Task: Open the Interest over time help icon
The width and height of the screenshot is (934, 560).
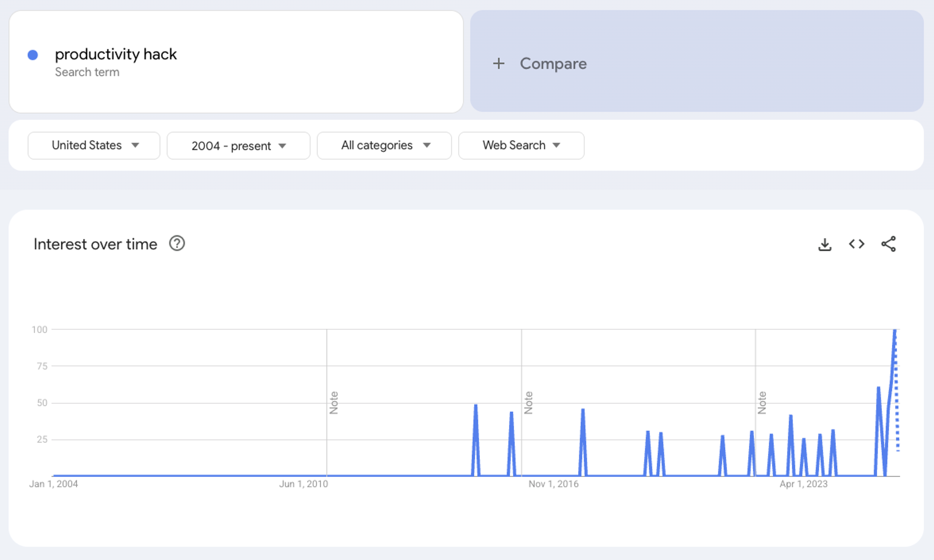Action: (177, 244)
